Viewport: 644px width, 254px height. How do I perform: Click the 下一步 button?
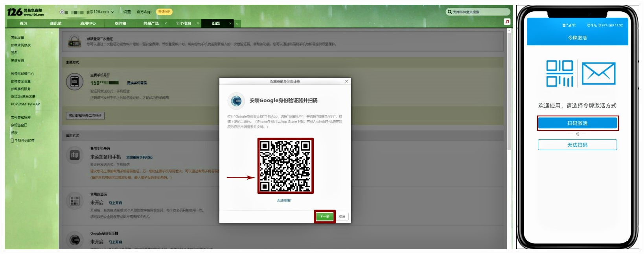point(324,217)
